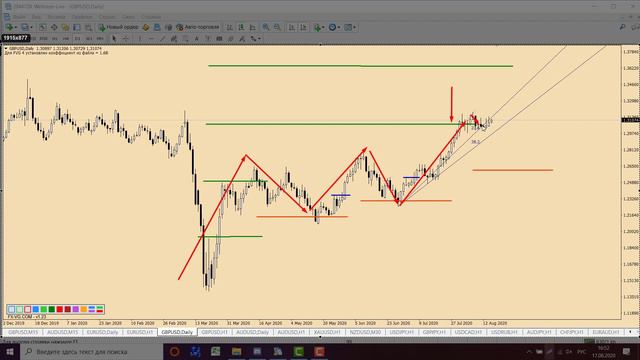
Task: Click the Windows notification center icon
Action: coord(627,351)
